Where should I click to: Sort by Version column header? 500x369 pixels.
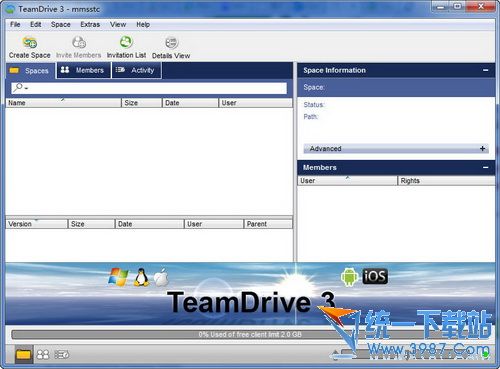[x=36, y=224]
